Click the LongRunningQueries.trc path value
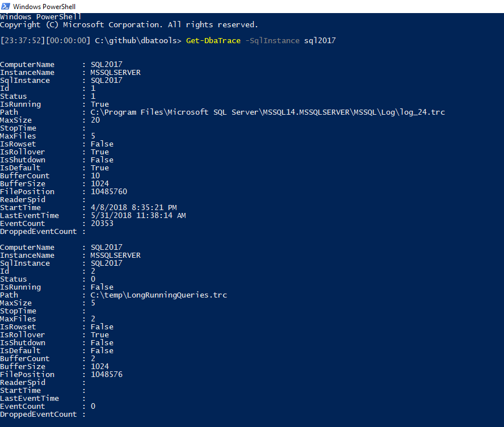 [159, 295]
